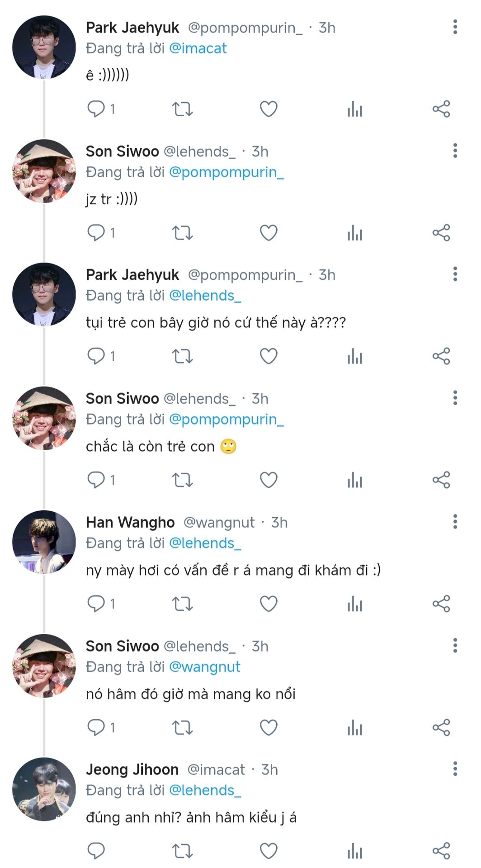The width and height of the screenshot is (481, 868).
Task: Open more options on first Park Jaehyuk tweet
Action: coord(455,27)
